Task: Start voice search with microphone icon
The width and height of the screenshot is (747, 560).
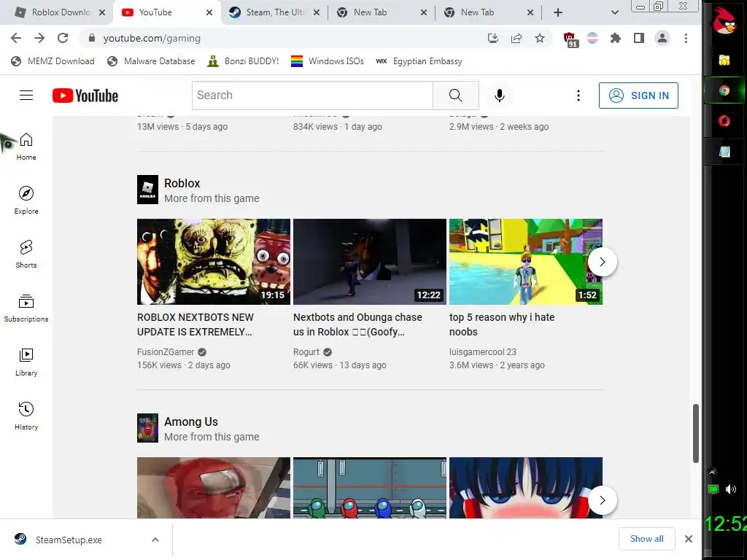Action: (x=499, y=96)
